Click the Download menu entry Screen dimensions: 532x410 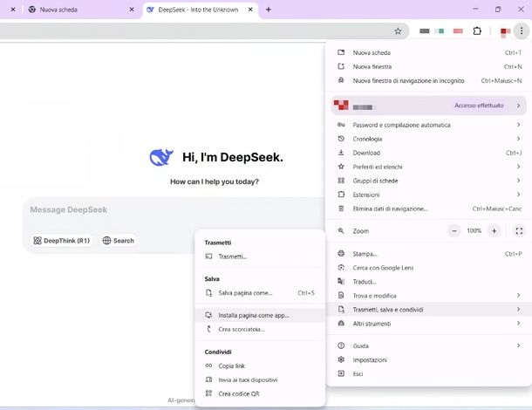(429, 153)
